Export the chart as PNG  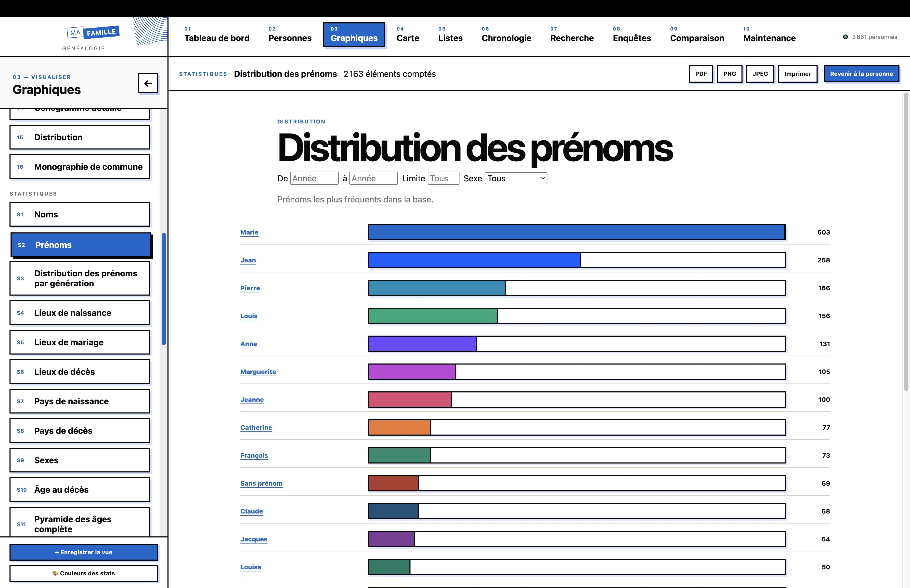click(x=729, y=74)
